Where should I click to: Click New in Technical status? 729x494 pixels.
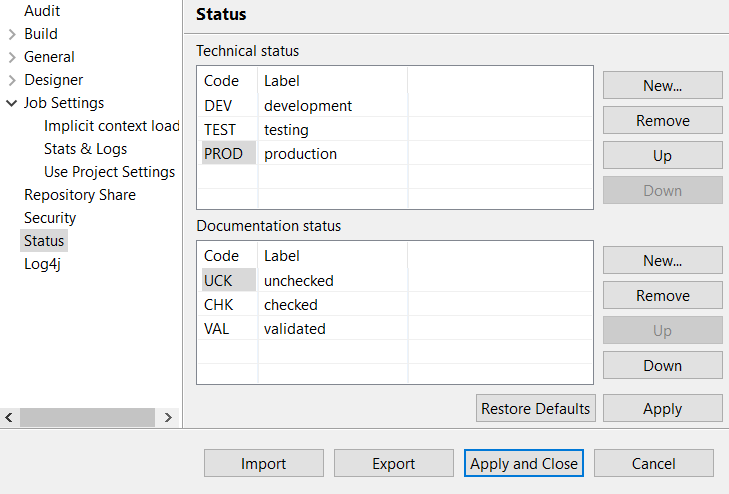pyautogui.click(x=662, y=86)
